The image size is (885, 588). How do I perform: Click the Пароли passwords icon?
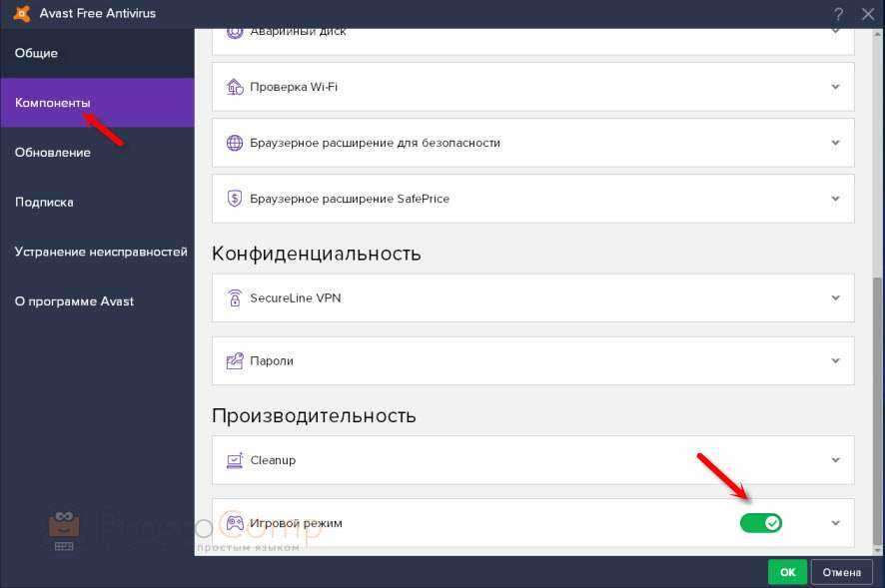pyautogui.click(x=235, y=360)
